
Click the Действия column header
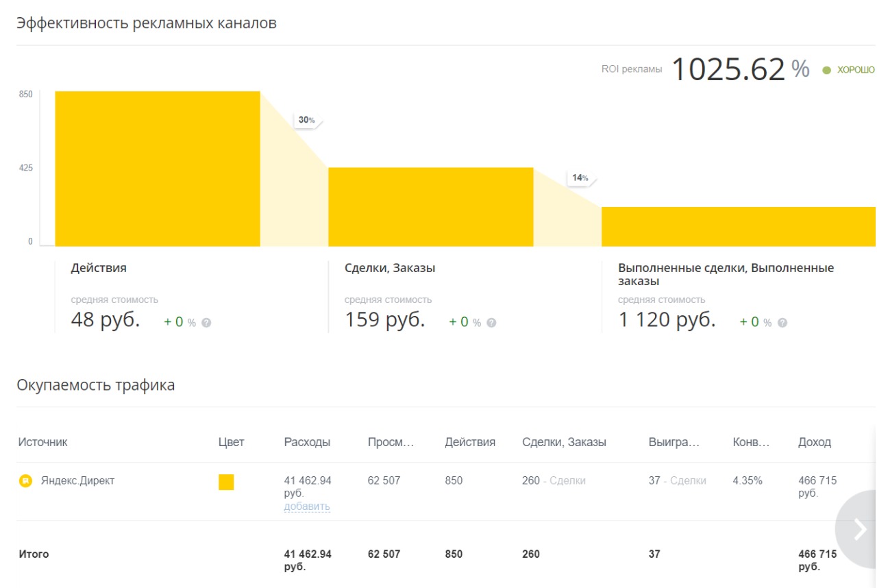[x=470, y=442]
